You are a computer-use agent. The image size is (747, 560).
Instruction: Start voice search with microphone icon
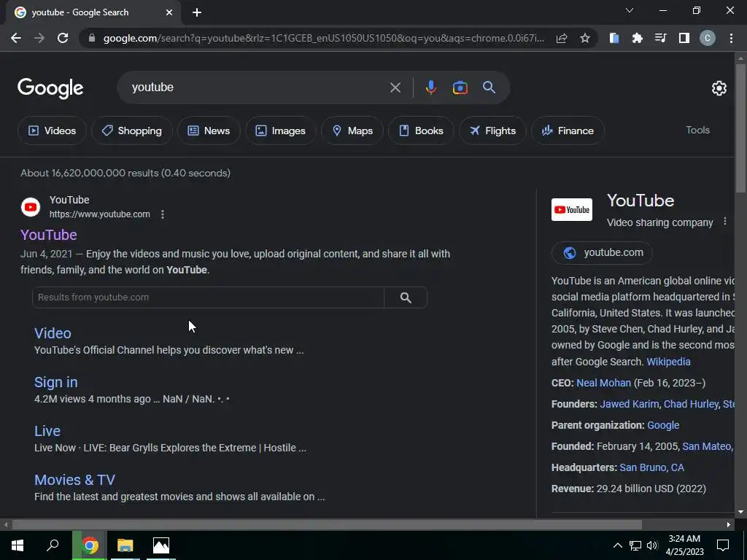point(430,87)
